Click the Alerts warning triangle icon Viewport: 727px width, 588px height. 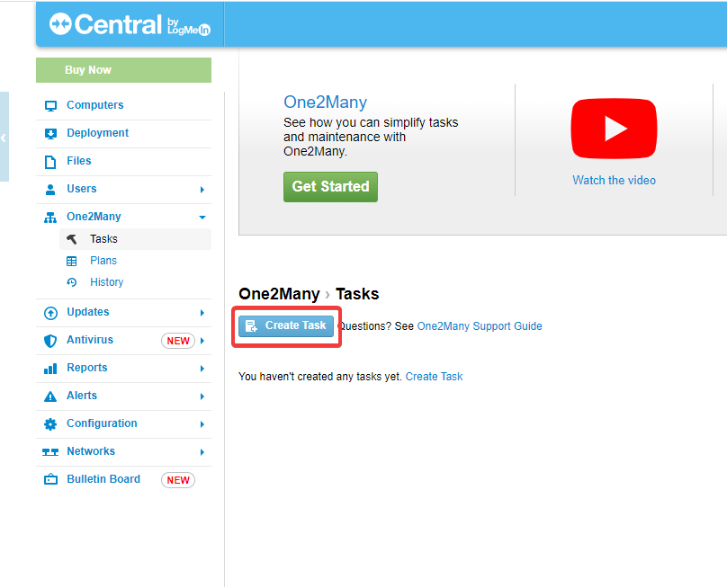click(x=50, y=396)
